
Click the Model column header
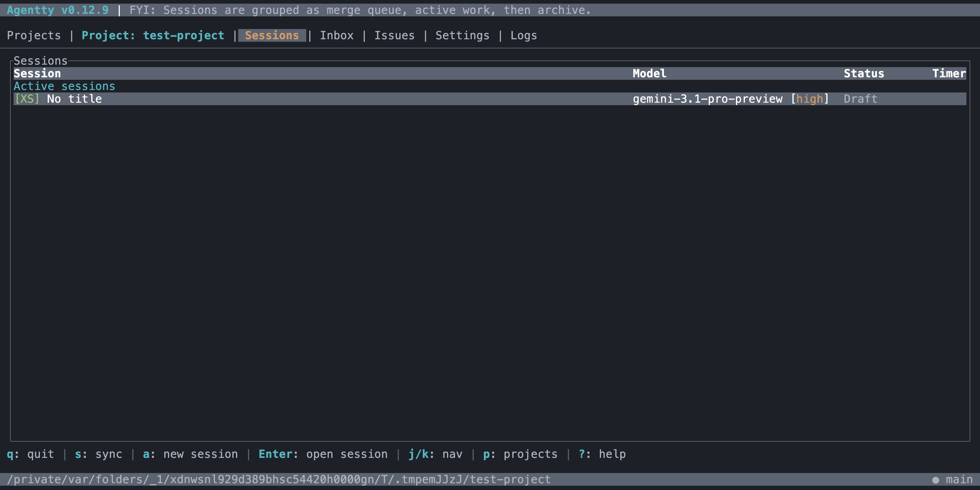[649, 73]
